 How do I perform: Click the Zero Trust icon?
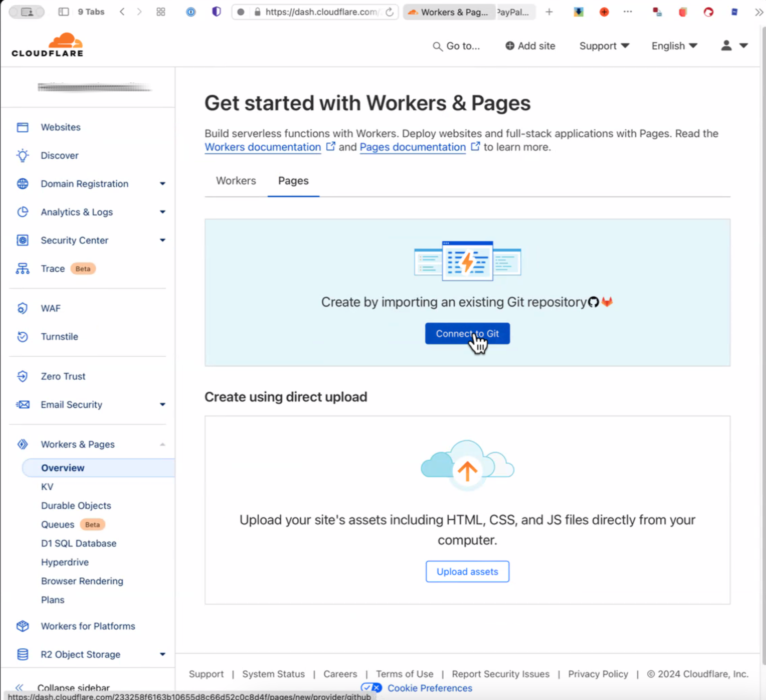pyautogui.click(x=23, y=376)
